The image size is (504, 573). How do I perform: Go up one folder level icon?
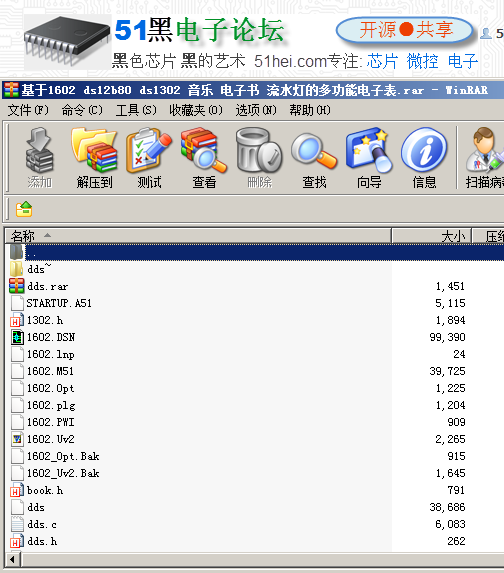pyautogui.click(x=24, y=209)
